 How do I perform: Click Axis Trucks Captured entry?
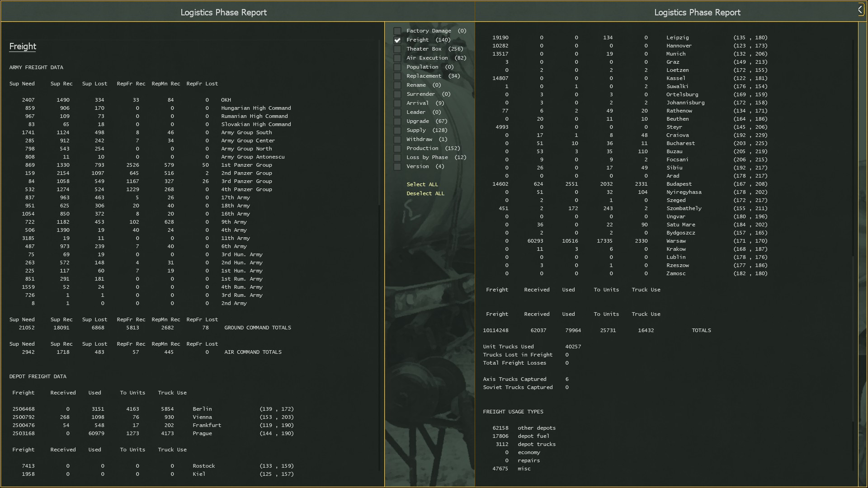click(x=526, y=379)
